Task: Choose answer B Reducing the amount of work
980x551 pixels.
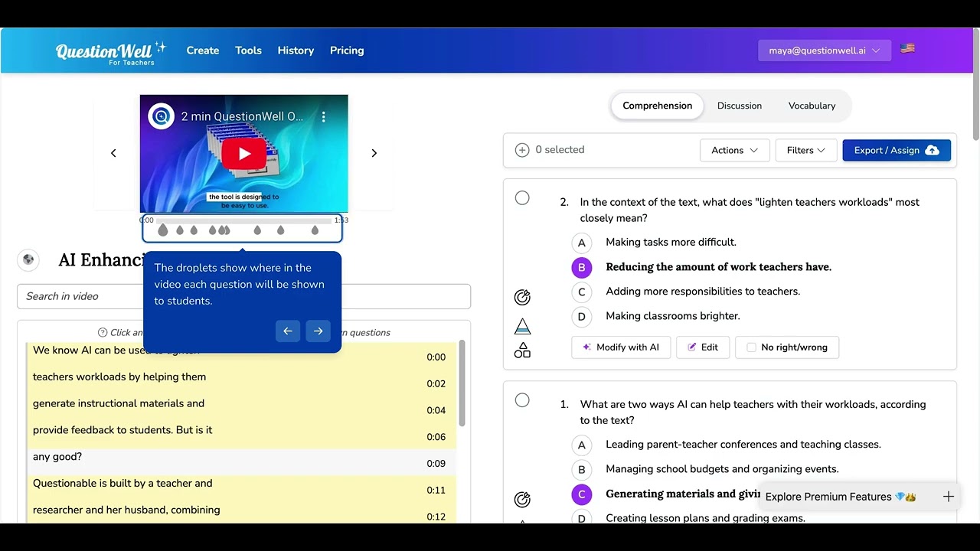Action: point(582,267)
